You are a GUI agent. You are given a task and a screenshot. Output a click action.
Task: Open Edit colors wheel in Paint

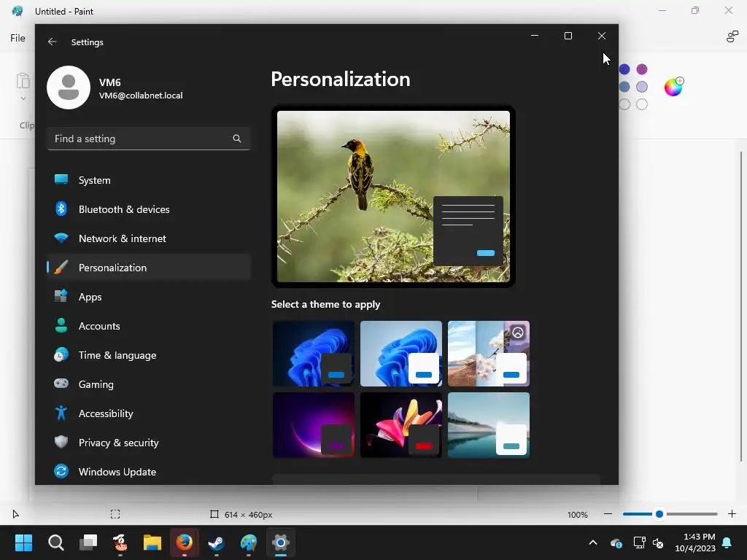coord(673,87)
